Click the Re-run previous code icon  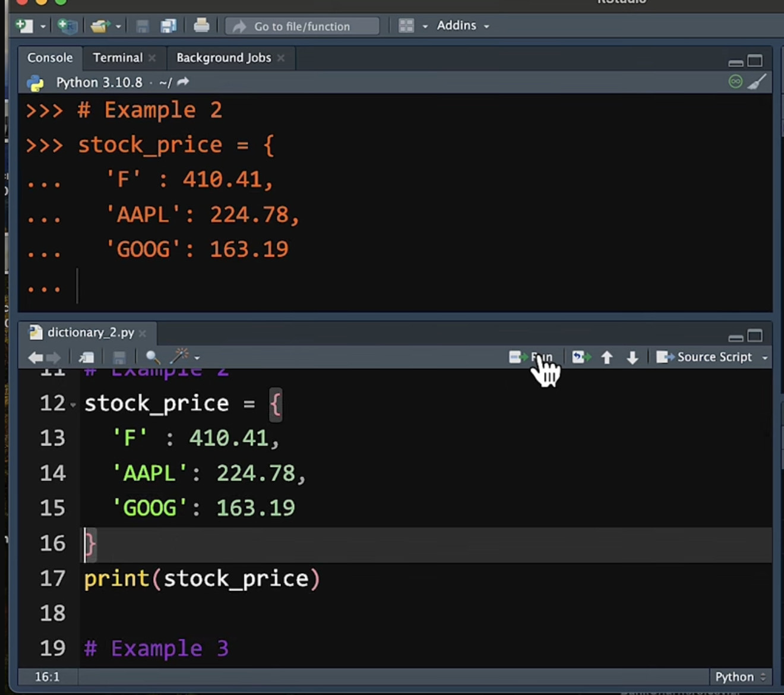click(x=581, y=357)
